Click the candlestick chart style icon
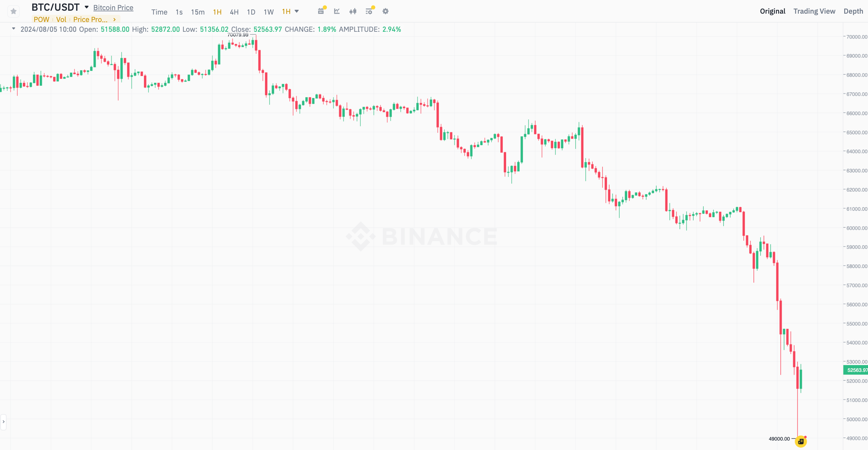 pos(353,12)
